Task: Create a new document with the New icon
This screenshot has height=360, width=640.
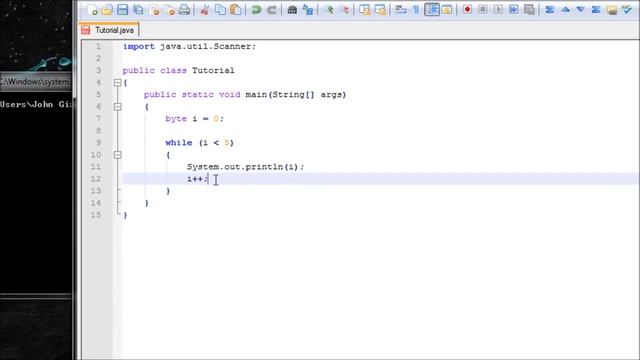Action: coord(92,10)
